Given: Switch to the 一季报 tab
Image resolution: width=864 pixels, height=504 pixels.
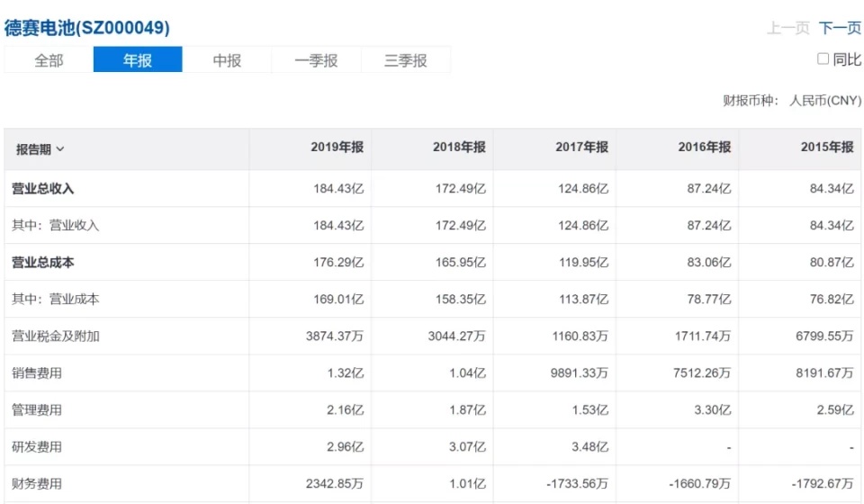Looking at the screenshot, I should tap(316, 60).
